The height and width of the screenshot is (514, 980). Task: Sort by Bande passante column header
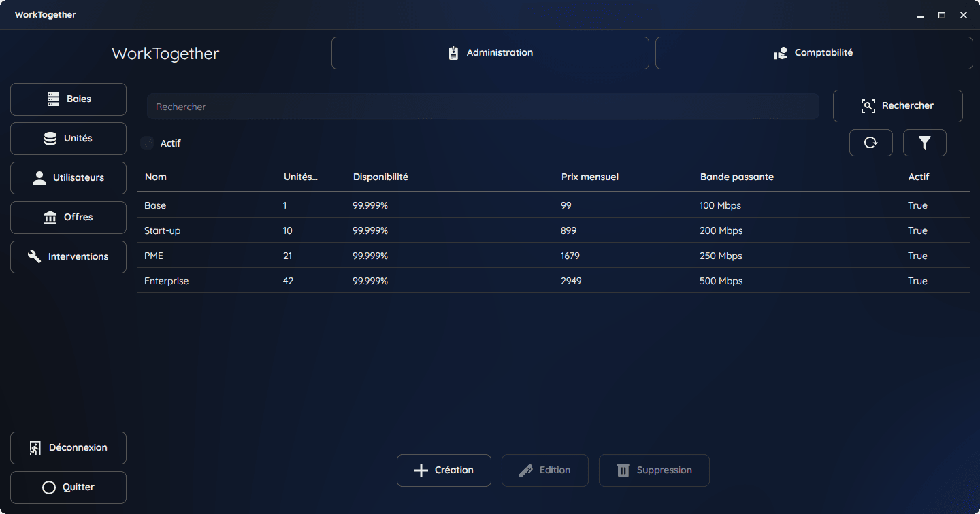(737, 177)
